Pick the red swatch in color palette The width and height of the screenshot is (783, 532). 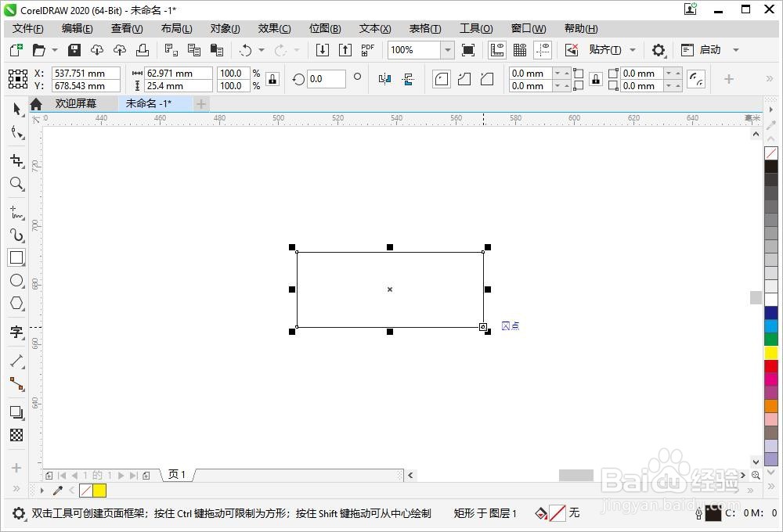click(771, 366)
